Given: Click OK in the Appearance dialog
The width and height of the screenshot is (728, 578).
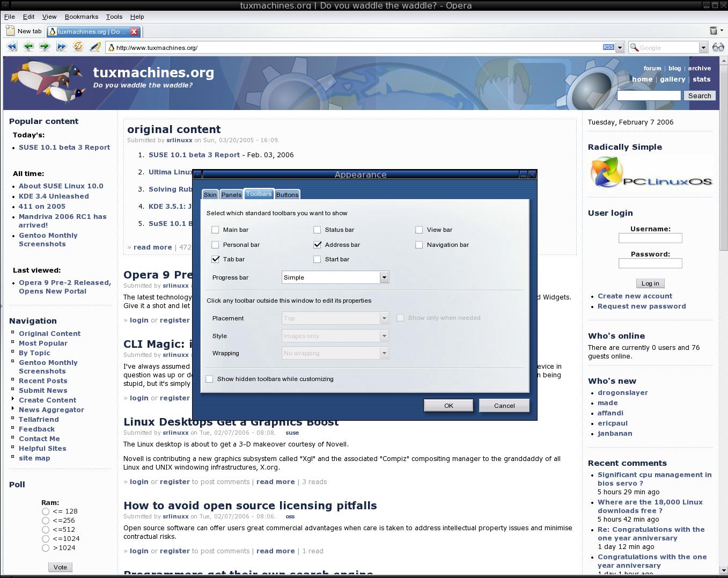Looking at the screenshot, I should coord(448,406).
